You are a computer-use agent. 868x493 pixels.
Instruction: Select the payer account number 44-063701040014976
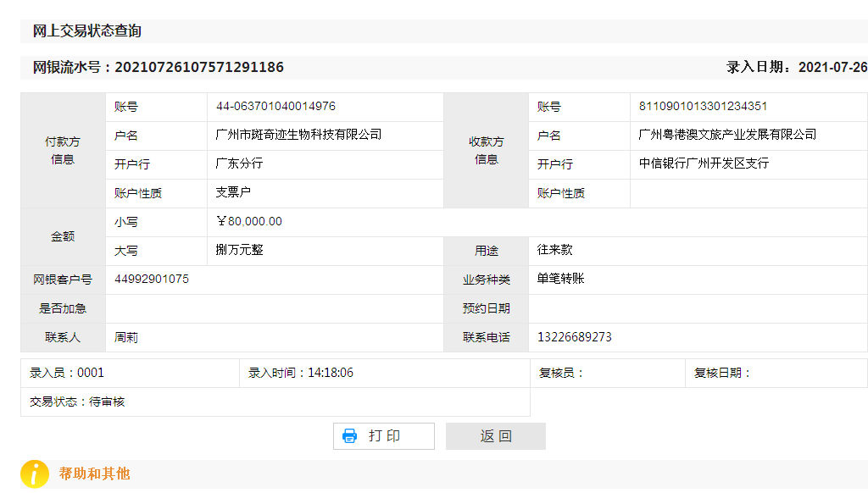[x=275, y=107]
